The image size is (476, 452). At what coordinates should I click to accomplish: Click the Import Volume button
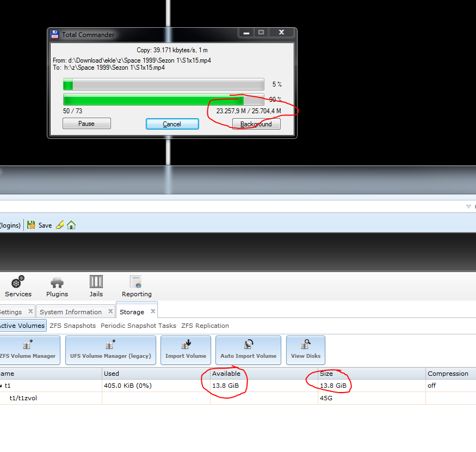186,350
